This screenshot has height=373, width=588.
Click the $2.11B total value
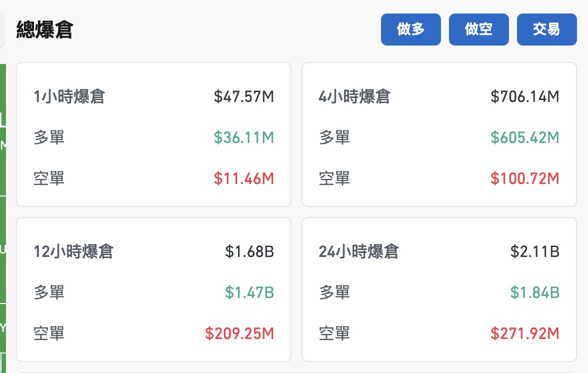534,251
